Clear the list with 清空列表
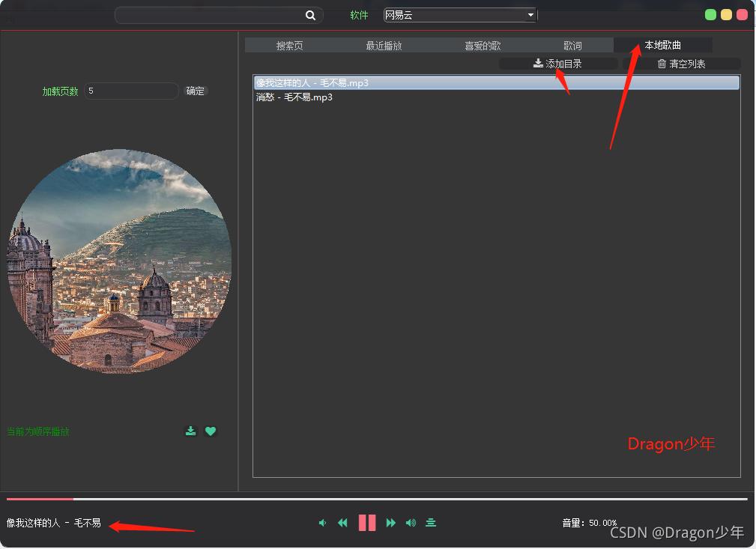This screenshot has height=549, width=756. coord(681,64)
